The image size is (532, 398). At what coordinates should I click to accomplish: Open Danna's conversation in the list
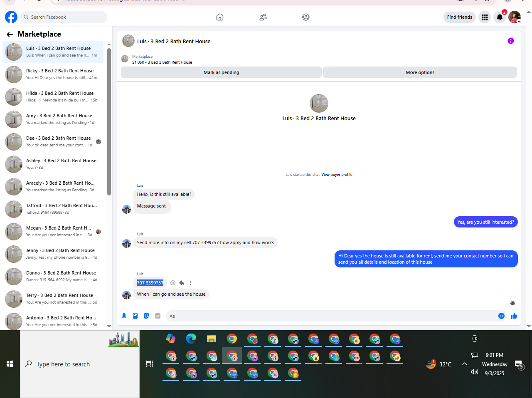[53, 277]
